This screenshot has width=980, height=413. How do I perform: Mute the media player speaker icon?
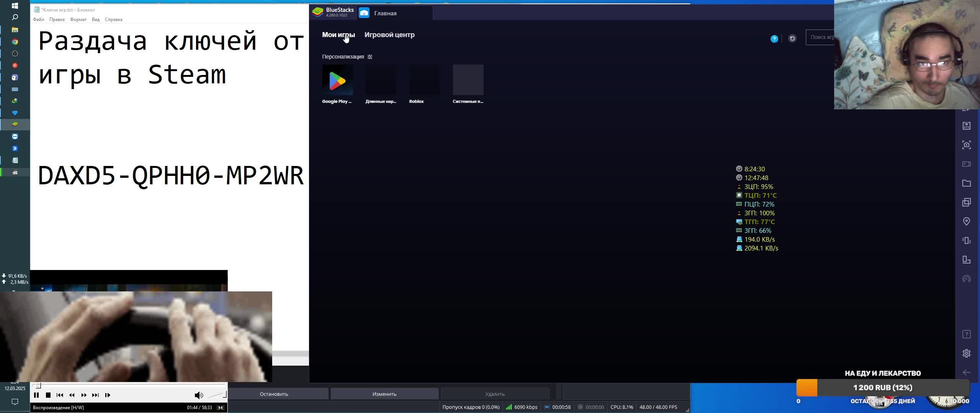point(198,395)
